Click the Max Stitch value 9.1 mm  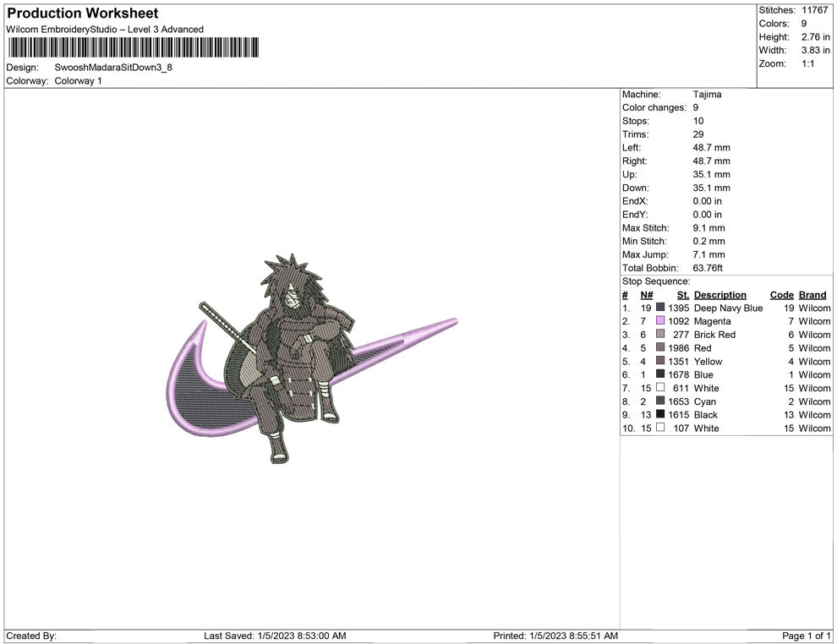(x=708, y=228)
